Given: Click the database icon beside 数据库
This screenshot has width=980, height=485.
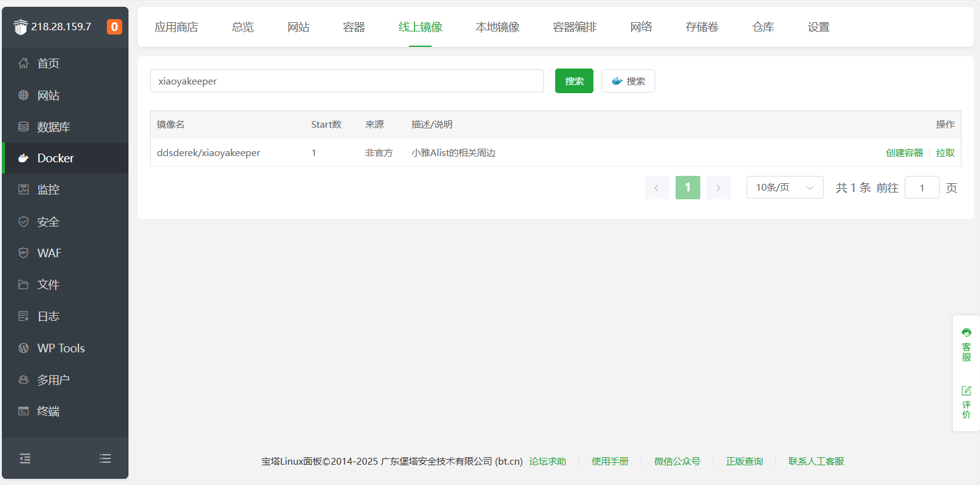Looking at the screenshot, I should 23,126.
